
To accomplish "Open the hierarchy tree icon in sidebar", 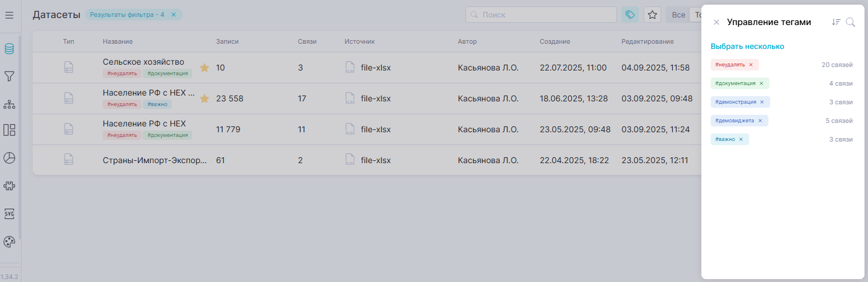I will point(9,104).
